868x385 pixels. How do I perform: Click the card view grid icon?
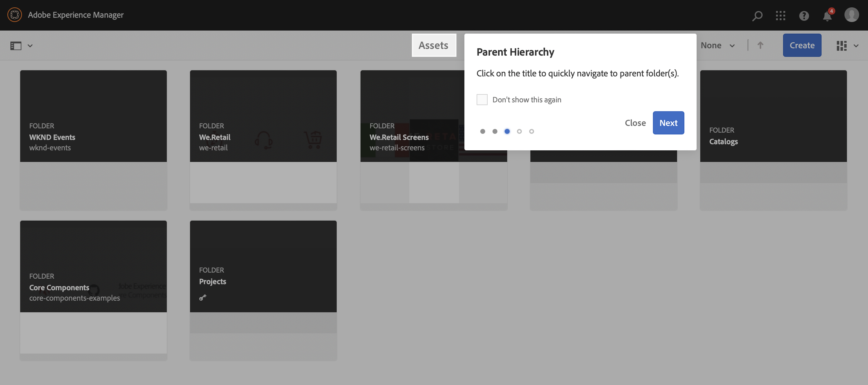click(841, 46)
